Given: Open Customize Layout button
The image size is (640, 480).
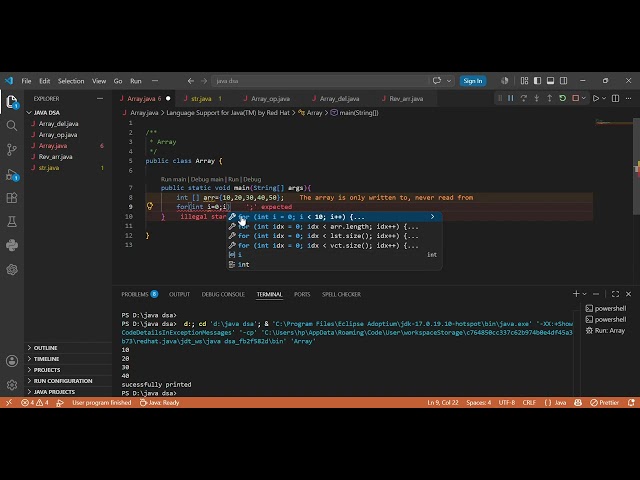Looking at the screenshot, I should pos(524,81).
